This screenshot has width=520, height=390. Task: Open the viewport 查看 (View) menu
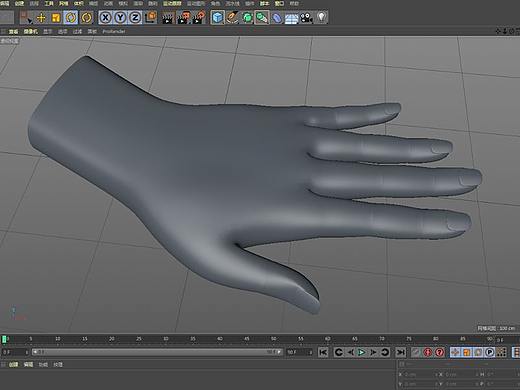point(13,32)
